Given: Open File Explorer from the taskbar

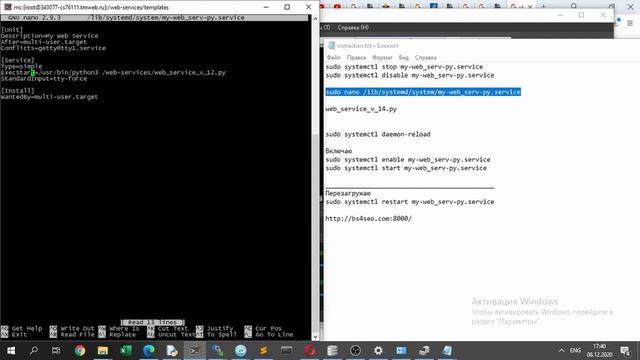Looking at the screenshot, I should (102, 350).
